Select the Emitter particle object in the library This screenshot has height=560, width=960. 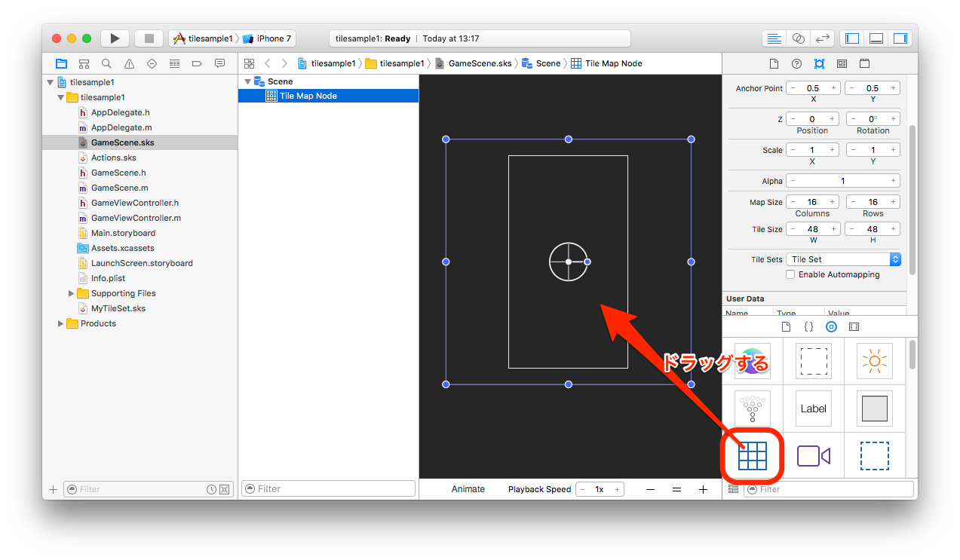tap(752, 409)
